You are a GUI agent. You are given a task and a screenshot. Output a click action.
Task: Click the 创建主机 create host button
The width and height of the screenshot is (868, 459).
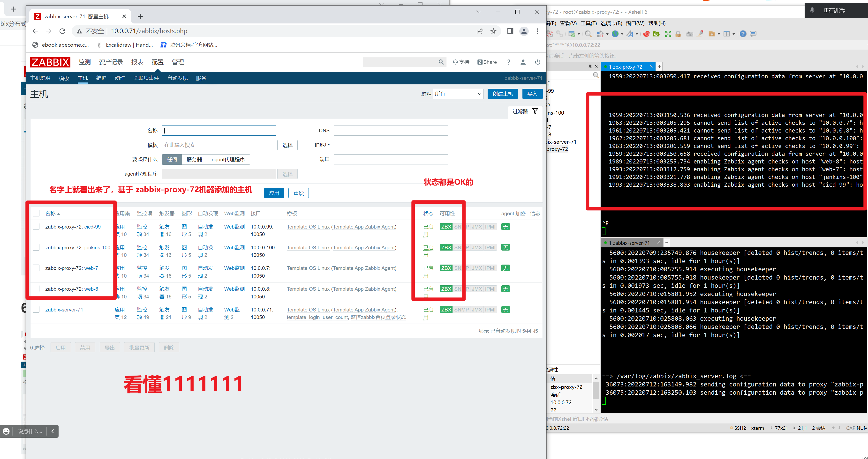pyautogui.click(x=502, y=94)
